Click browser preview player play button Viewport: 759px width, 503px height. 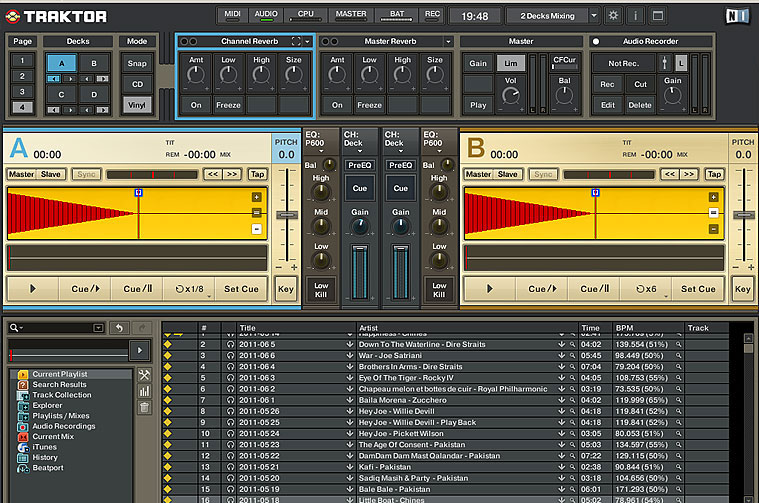[140, 350]
